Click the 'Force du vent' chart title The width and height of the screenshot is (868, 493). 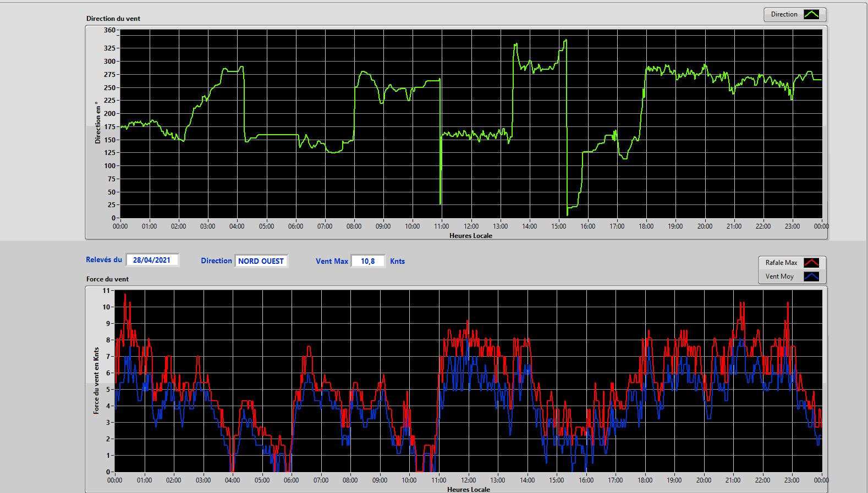(x=107, y=279)
